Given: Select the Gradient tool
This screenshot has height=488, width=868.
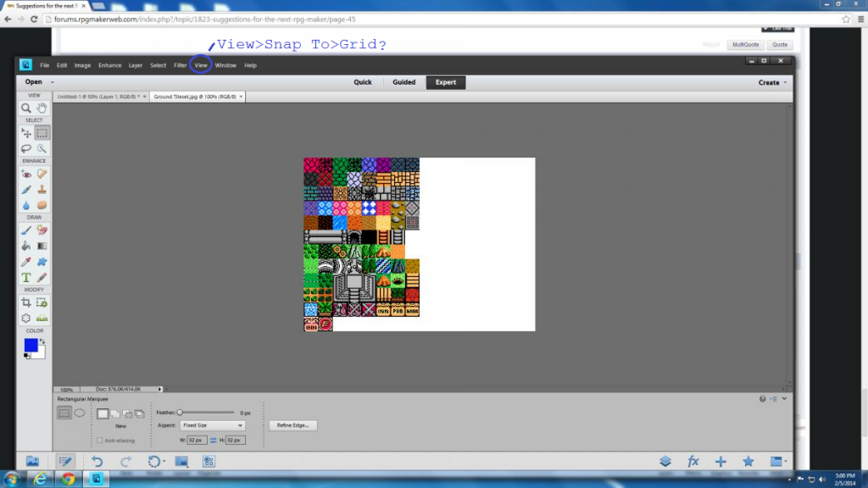Looking at the screenshot, I should [x=42, y=246].
